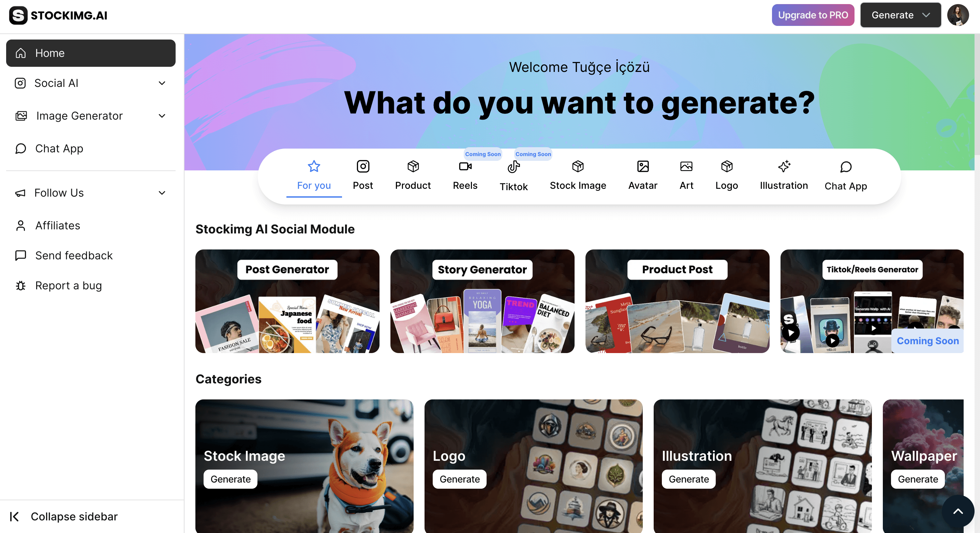This screenshot has height=533, width=980.
Task: Click the scroll-to-top arrow button
Action: click(x=957, y=511)
